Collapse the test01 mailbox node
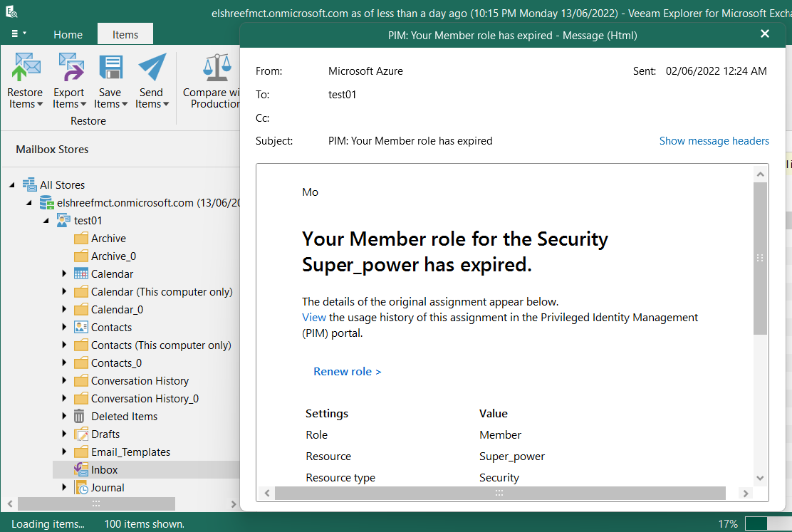 coord(46,221)
